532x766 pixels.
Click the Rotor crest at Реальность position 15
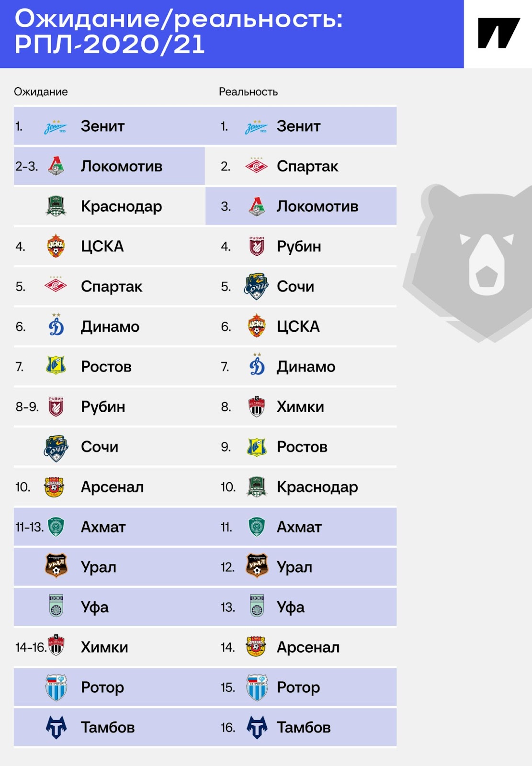tap(257, 687)
